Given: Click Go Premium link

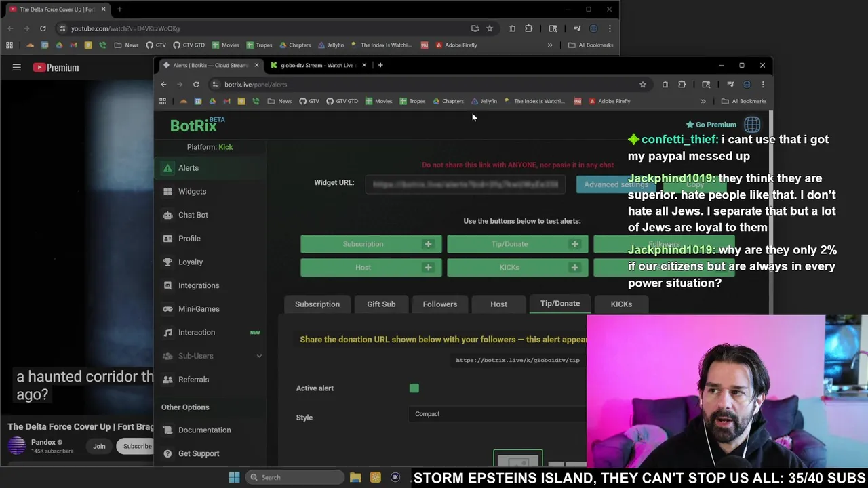Looking at the screenshot, I should click(711, 125).
